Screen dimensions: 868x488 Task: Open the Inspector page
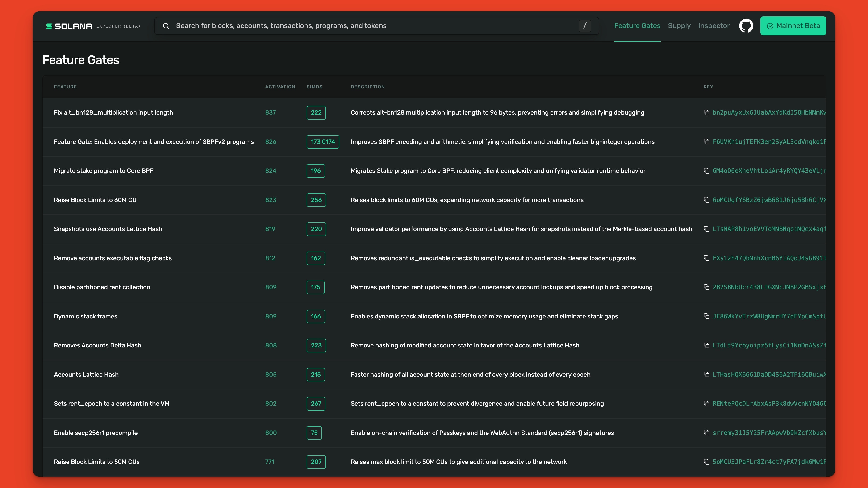714,26
